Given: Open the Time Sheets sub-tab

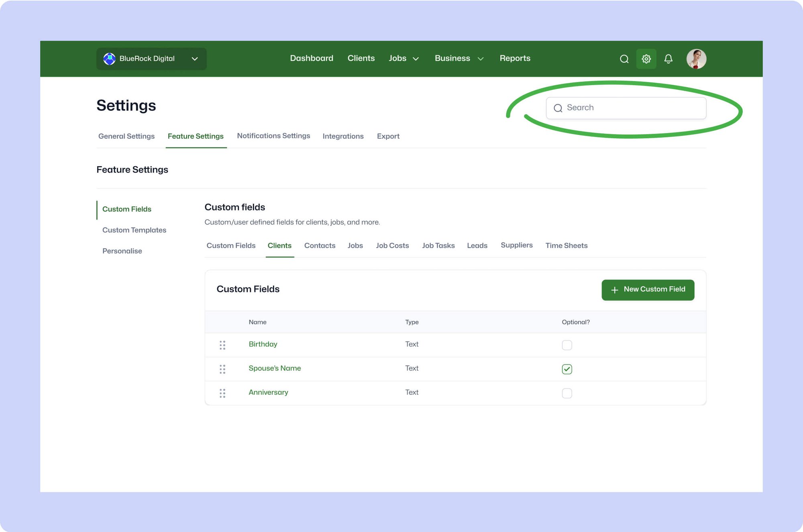Looking at the screenshot, I should point(566,245).
